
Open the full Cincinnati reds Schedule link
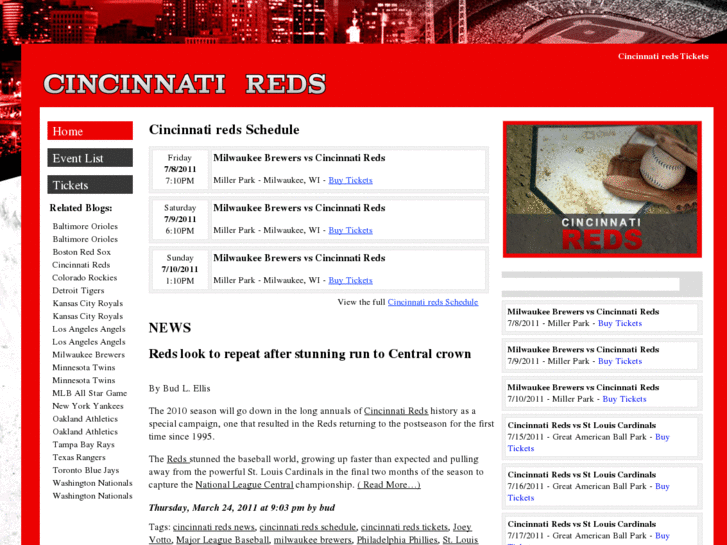(433, 302)
